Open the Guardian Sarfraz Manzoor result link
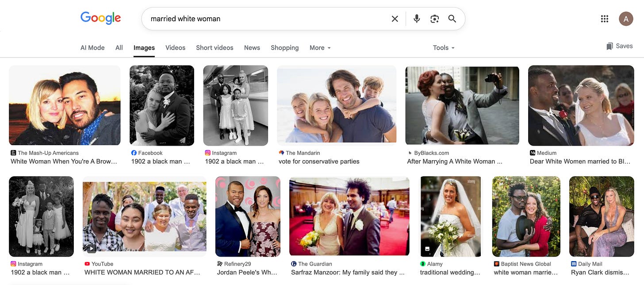Image resolution: width=644 pixels, height=285 pixels. click(x=348, y=272)
